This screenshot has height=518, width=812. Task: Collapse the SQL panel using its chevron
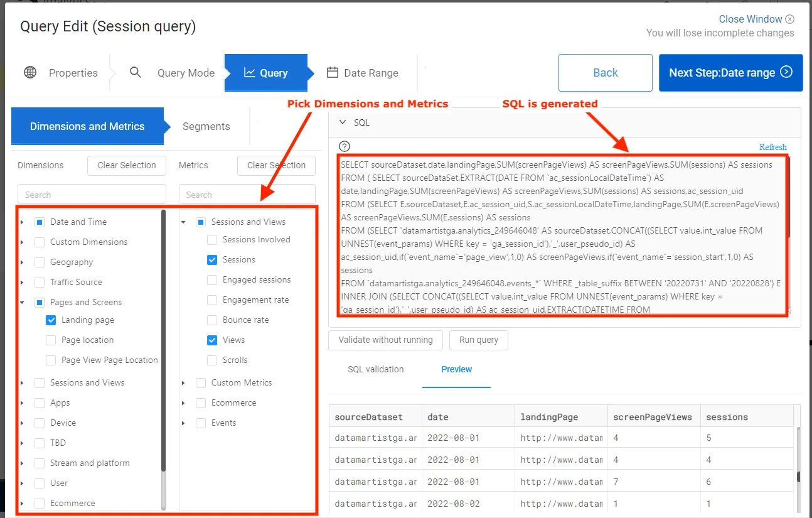343,122
